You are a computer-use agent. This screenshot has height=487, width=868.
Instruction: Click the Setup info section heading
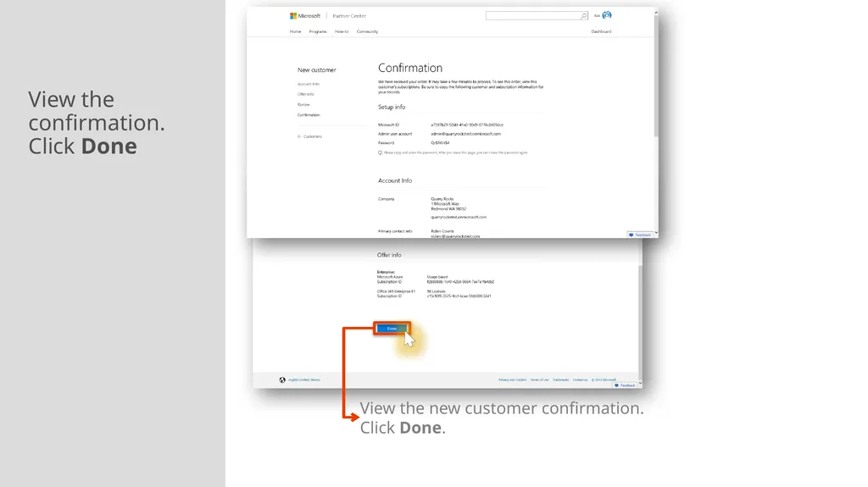coord(392,107)
